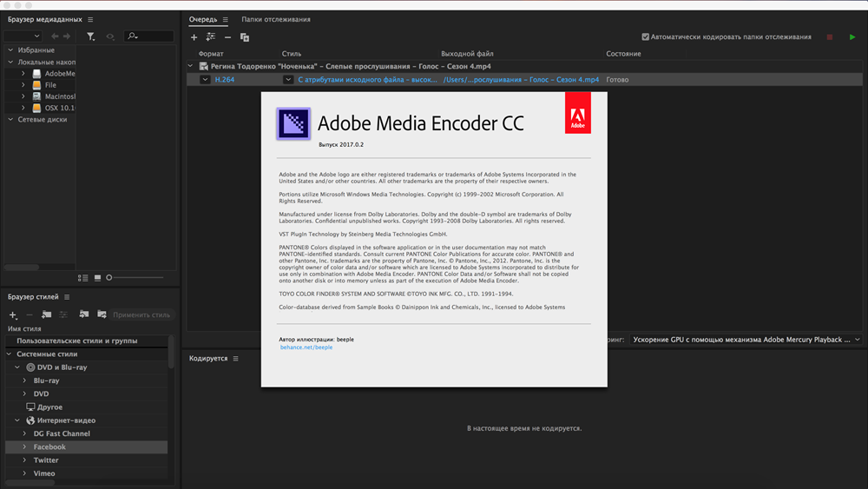
Task: Open file type filter funnel icon
Action: coord(91,36)
